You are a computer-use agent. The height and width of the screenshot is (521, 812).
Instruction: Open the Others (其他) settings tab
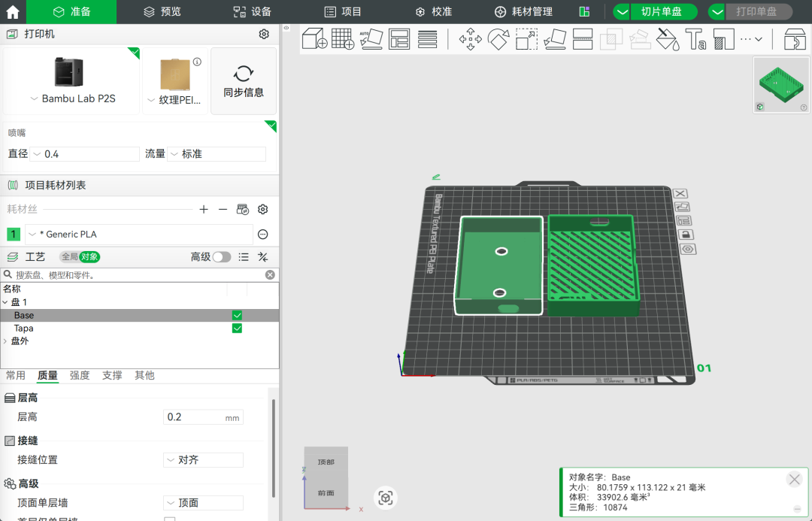coord(144,375)
